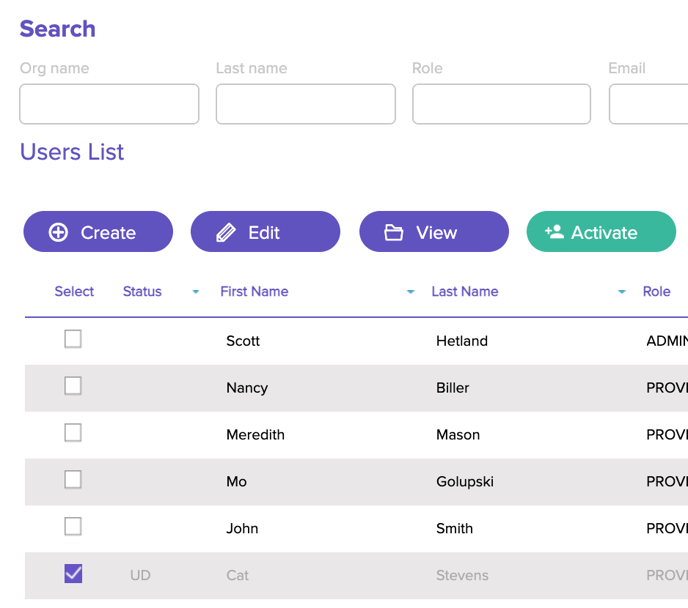The height and width of the screenshot is (608, 688).
Task: Expand the First Name column filter arrow
Action: tap(410, 292)
